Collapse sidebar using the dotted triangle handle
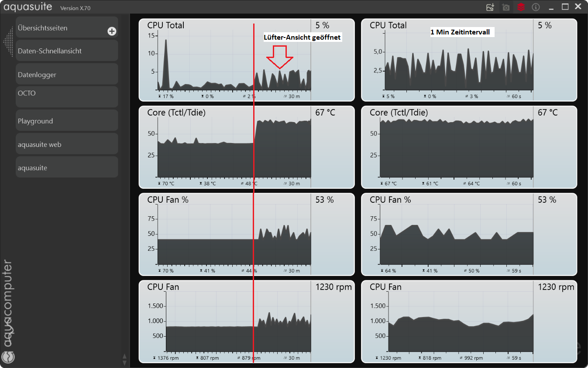588x368 pixels. coord(8,41)
